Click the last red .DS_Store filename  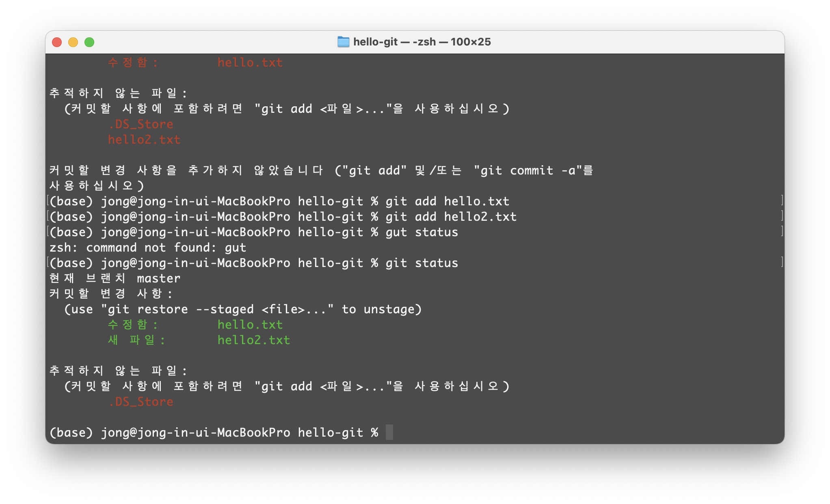141,402
